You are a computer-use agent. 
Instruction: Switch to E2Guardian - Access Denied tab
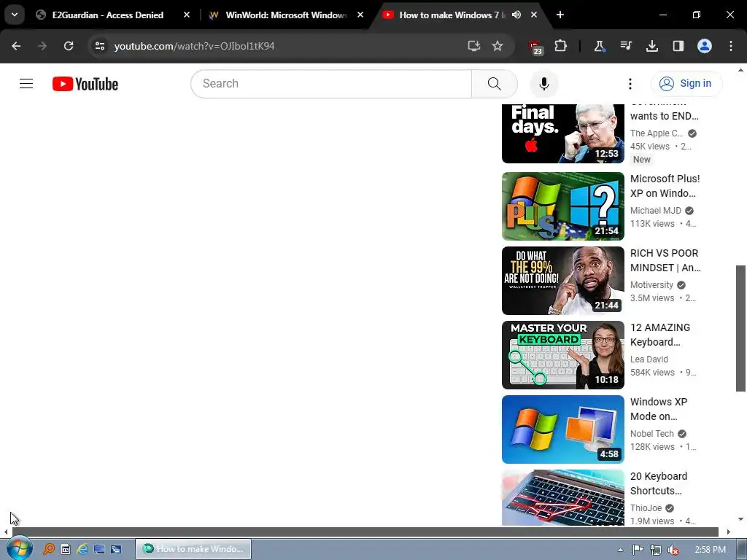tap(108, 15)
